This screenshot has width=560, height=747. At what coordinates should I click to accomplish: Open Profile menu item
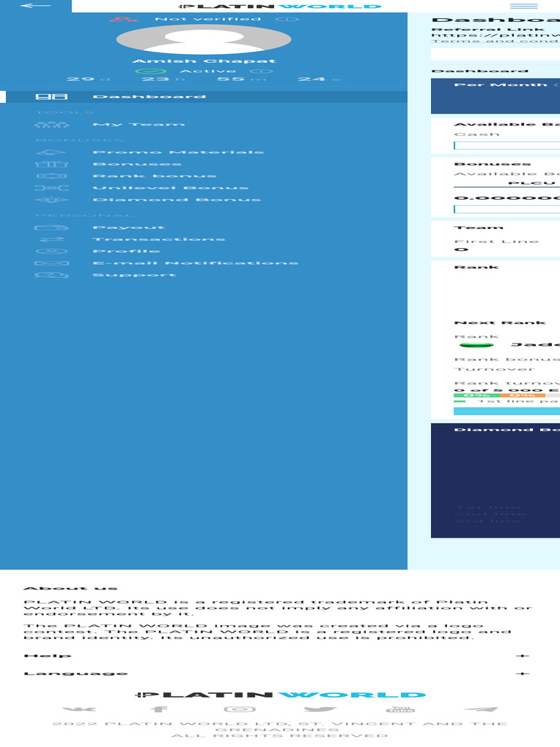pos(126,252)
